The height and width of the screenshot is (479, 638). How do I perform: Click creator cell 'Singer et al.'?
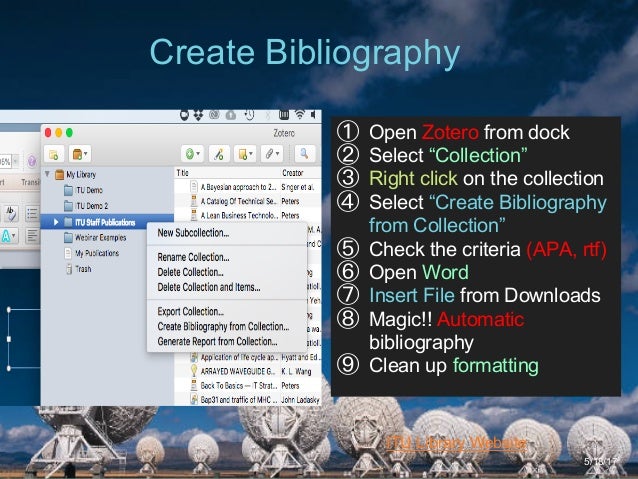tap(297, 187)
